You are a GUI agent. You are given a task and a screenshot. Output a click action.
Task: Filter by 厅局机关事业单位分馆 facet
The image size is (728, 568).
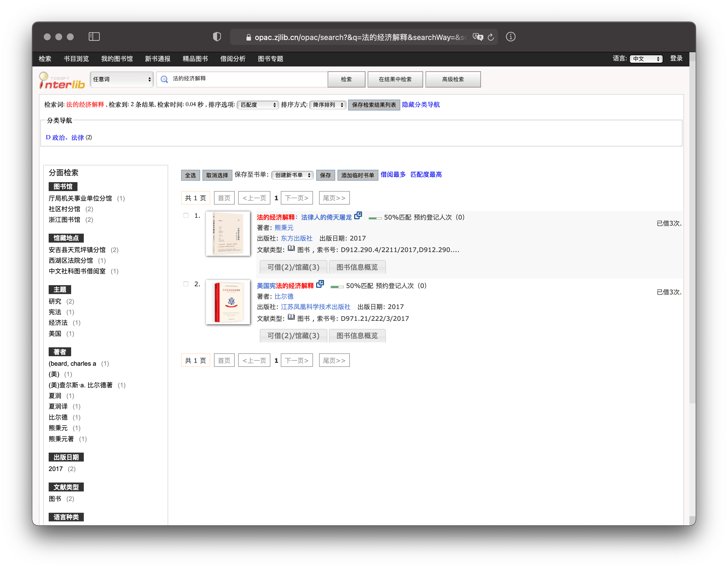tap(80, 199)
